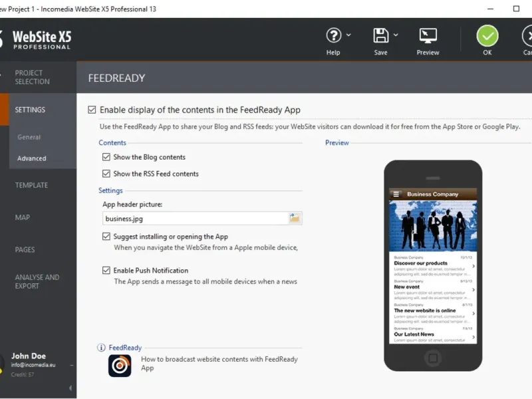This screenshot has width=532, height=399.
Task: Click chevron beside Discover our products
Action: pyautogui.click(x=473, y=266)
